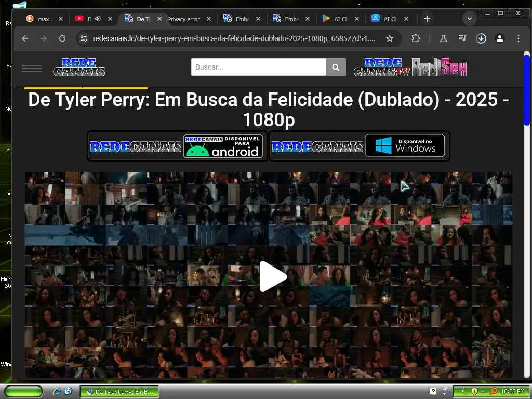Switch to the Privacy error tab
This screenshot has height=399, width=532.
click(184, 19)
